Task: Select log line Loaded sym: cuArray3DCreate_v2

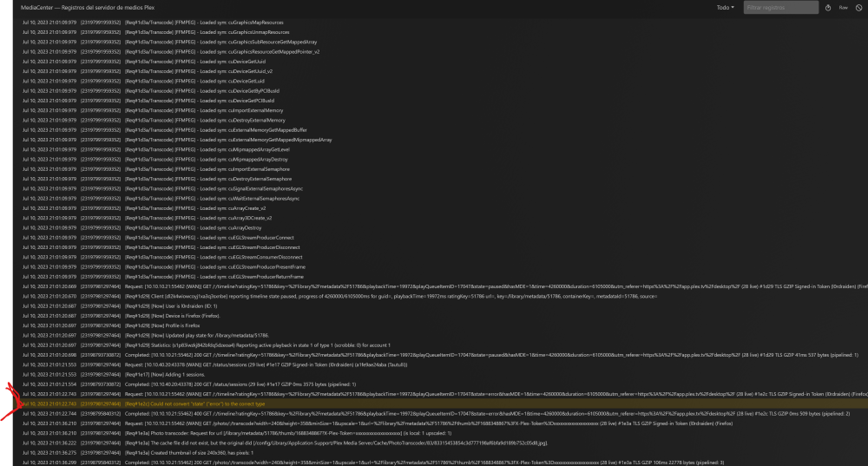Action: pos(147,218)
